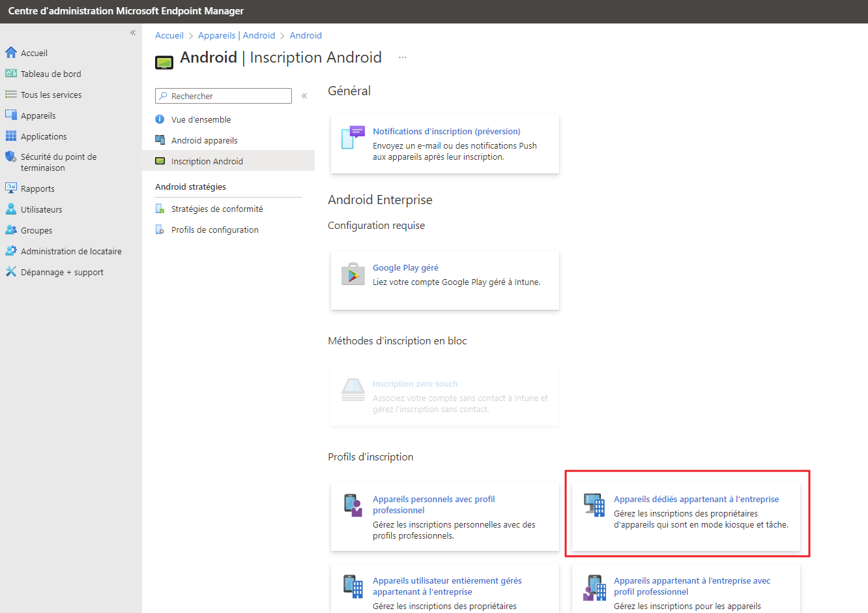Click the dedicated corporate devices icon
The width and height of the screenshot is (868, 613).
coord(594,505)
